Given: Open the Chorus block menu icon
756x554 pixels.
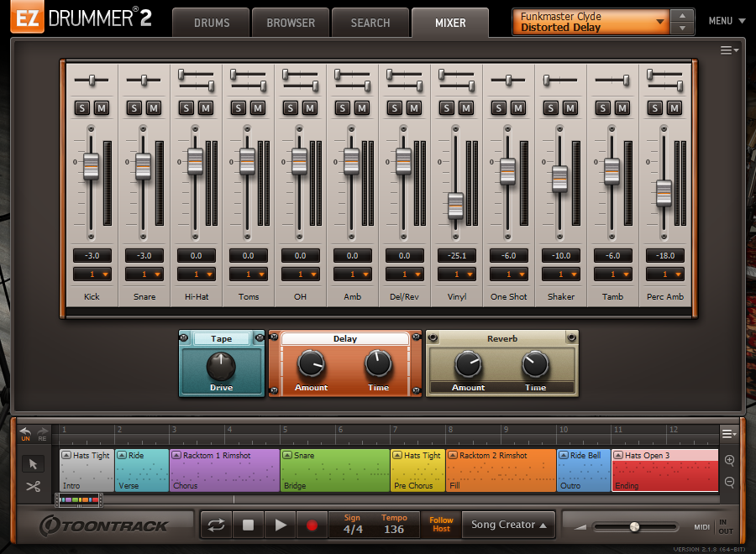Looking at the screenshot, I should pyautogui.click(x=176, y=455).
